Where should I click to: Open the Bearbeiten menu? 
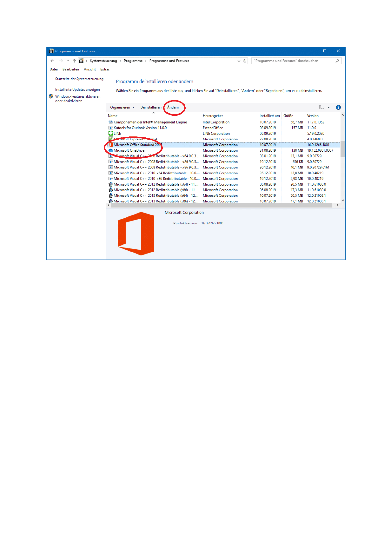click(71, 69)
